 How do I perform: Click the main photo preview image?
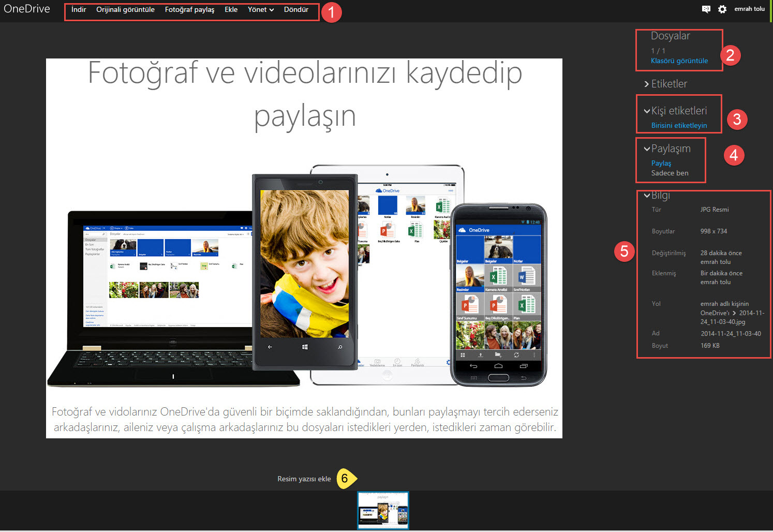click(x=304, y=248)
